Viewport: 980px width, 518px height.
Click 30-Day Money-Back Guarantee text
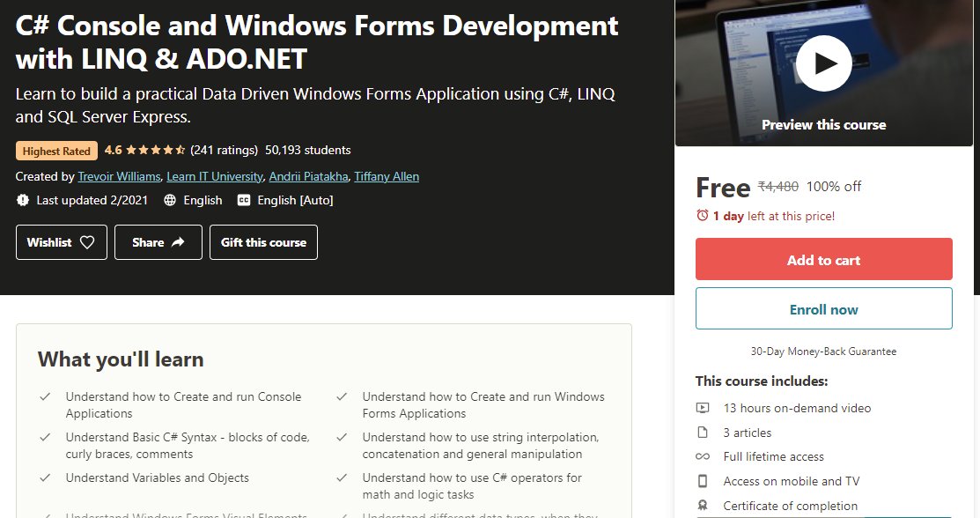click(824, 351)
